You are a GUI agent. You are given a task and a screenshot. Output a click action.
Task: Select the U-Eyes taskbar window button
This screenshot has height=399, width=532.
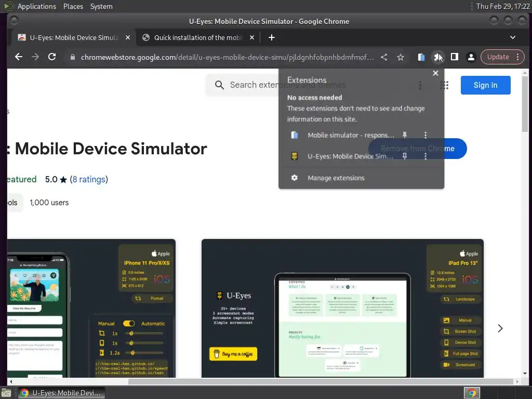tap(61, 393)
